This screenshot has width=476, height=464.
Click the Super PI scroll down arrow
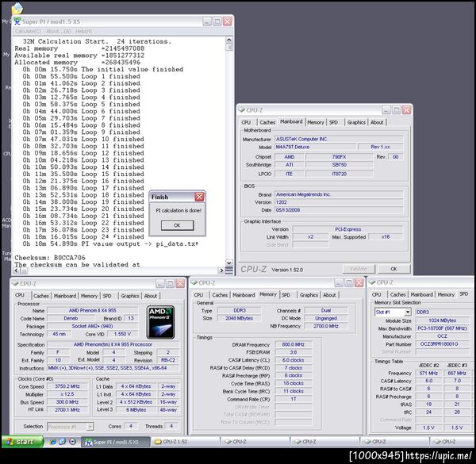point(229,263)
